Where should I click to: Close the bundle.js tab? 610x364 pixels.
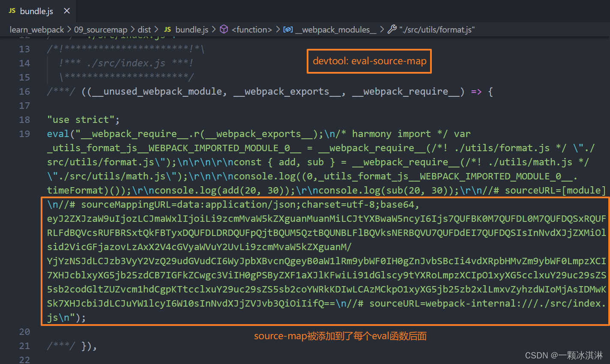coord(67,11)
